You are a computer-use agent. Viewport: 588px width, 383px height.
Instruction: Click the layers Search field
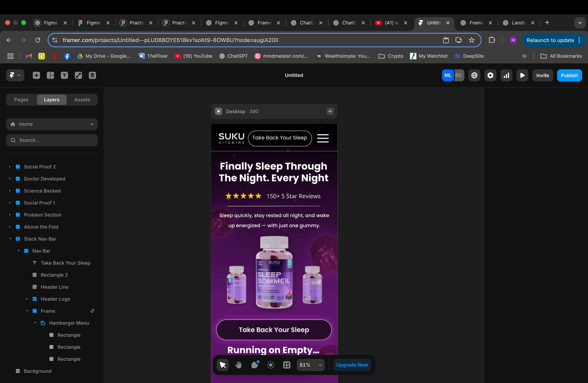coord(52,140)
